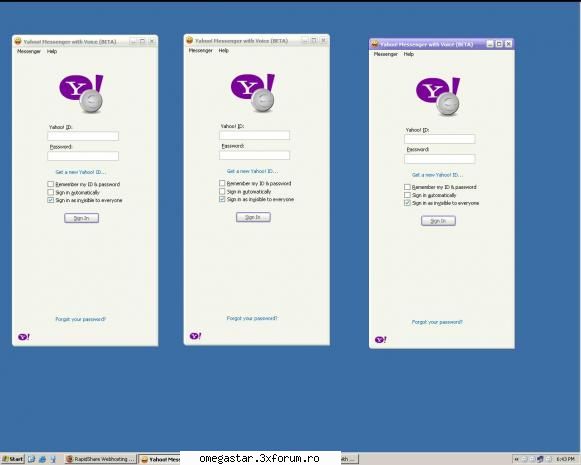Image resolution: width=581 pixels, height=465 pixels.
Task: Click the Sign In button in the left window
Action: click(x=82, y=218)
